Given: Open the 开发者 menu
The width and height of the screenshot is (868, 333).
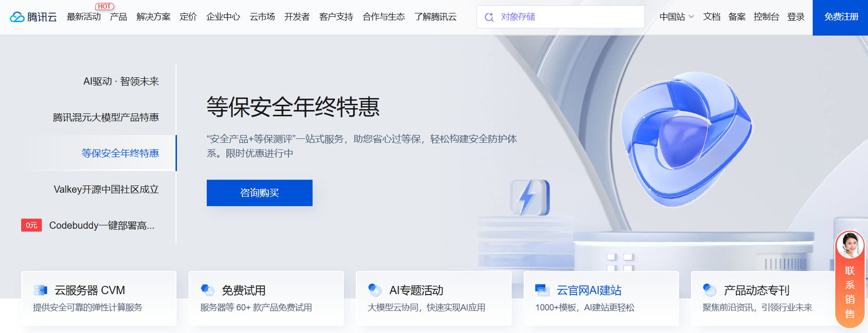Looking at the screenshot, I should [297, 17].
